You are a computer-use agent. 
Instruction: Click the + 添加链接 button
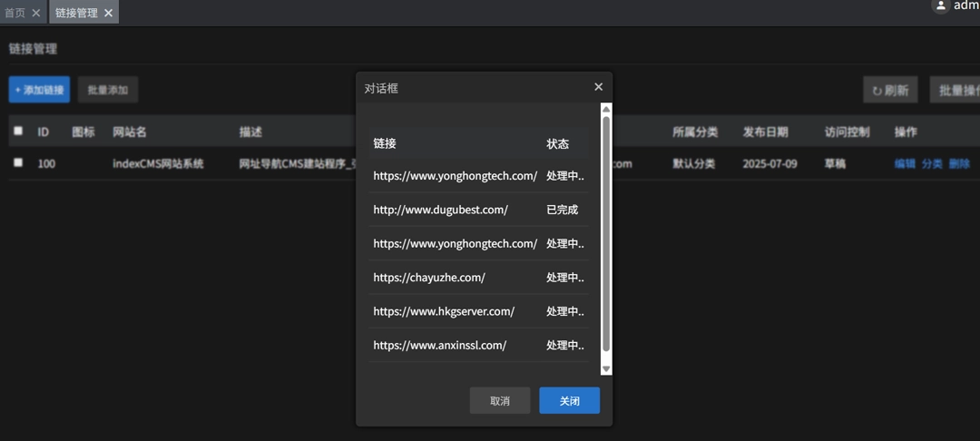(x=39, y=90)
